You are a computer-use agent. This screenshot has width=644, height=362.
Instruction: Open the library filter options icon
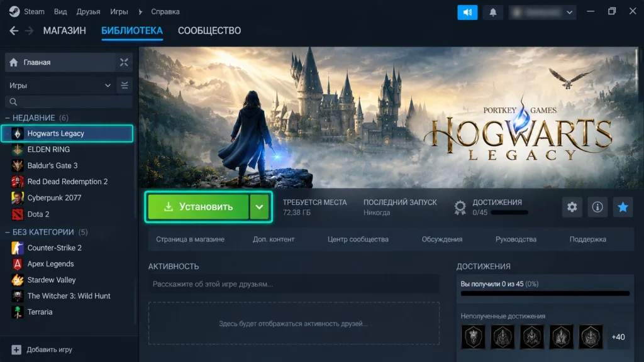(125, 85)
